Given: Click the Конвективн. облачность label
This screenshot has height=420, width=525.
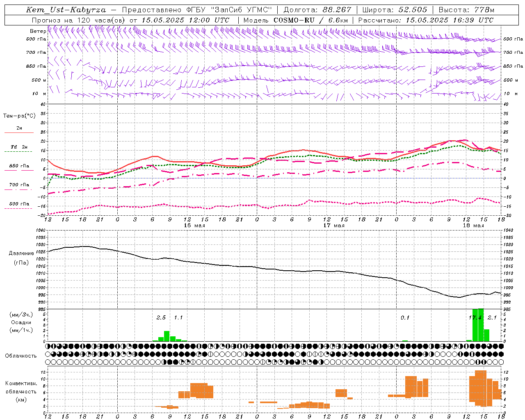Looking at the screenshot, I should [21, 388].
